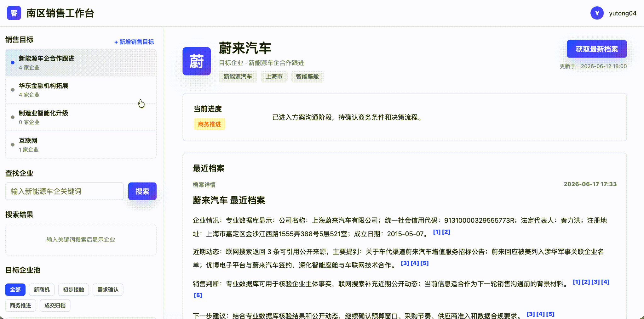Open citation [3] in the 销售判断 paragraph
644x319 pixels.
coord(595,282)
